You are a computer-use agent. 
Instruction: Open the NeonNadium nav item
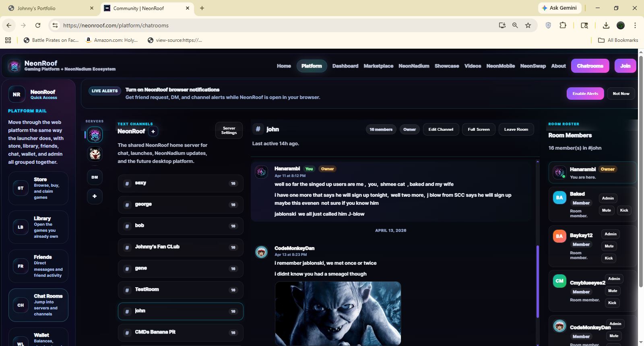(414, 66)
